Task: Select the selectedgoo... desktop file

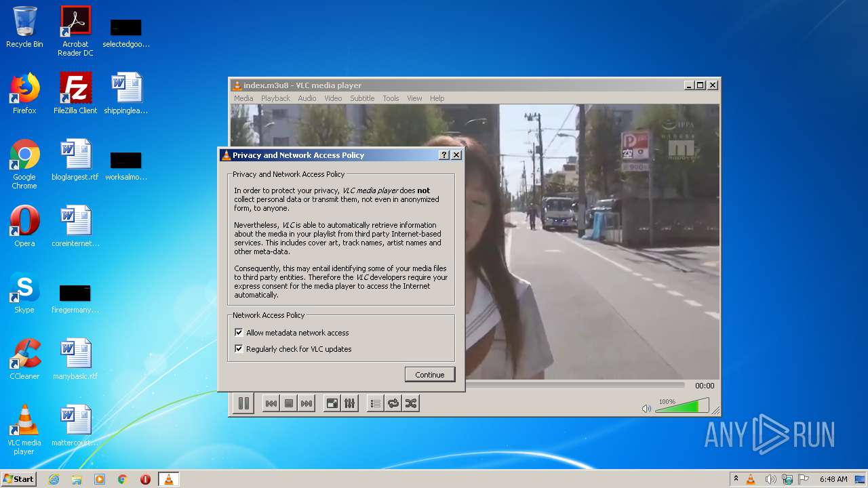Action: click(126, 33)
